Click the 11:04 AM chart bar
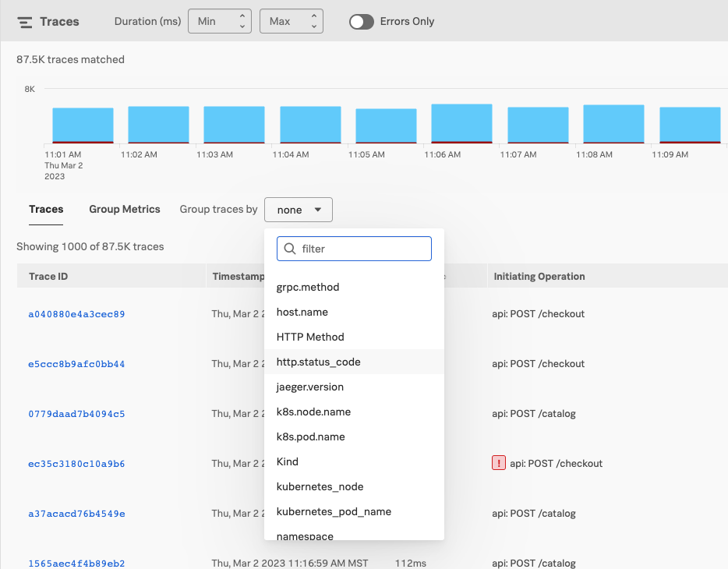This screenshot has width=728, height=569. click(310, 125)
